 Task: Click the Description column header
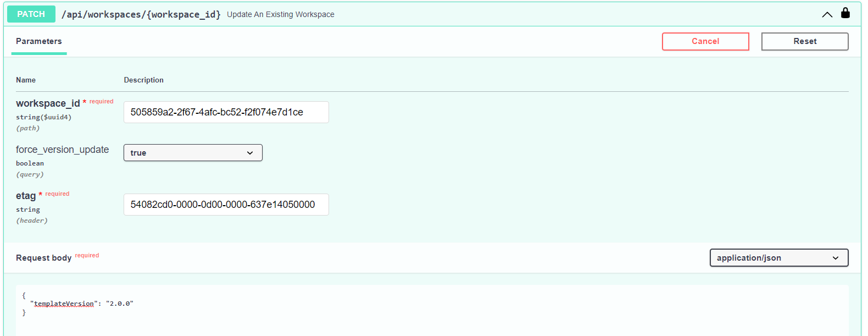[144, 80]
